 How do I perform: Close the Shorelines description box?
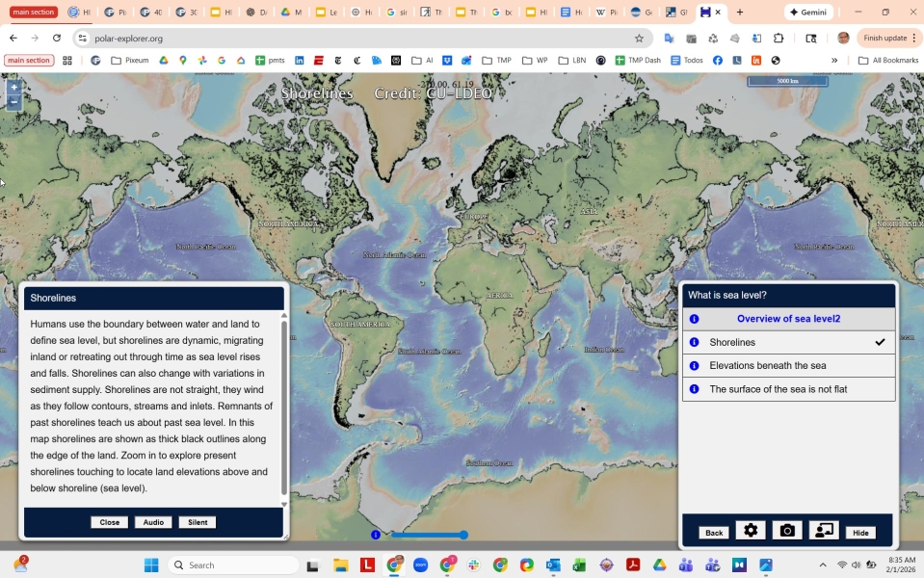109,522
